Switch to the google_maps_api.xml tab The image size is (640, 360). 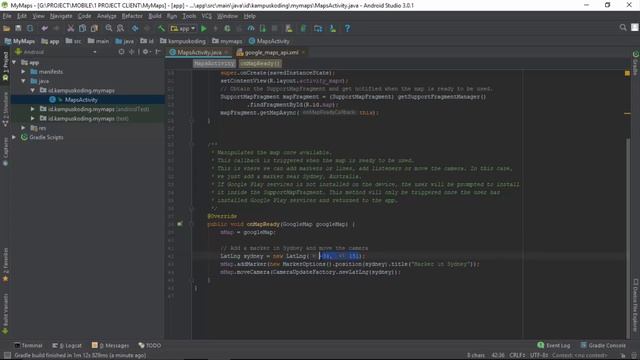(271, 52)
